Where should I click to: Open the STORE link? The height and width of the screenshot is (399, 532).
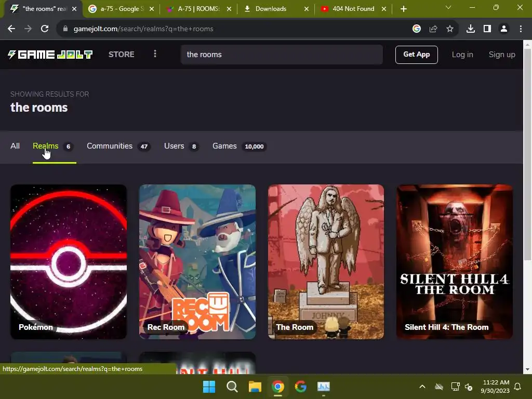coord(121,54)
